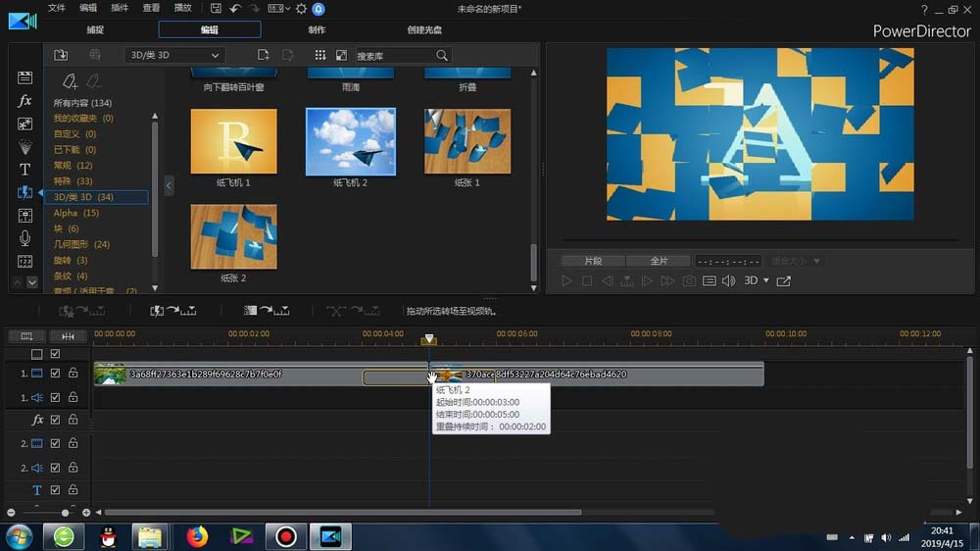Select the Alpha (15) category

[75, 213]
